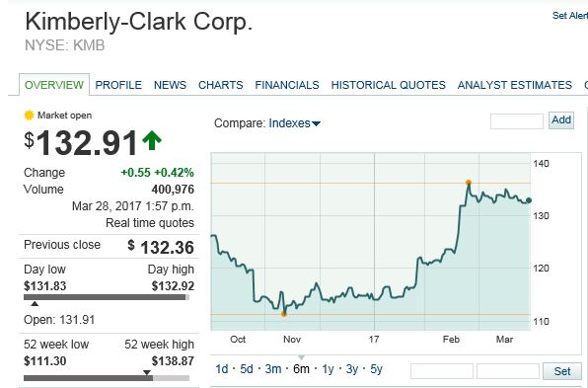The image size is (588, 388).
Task: Click the sun Market open icon
Action: [x=29, y=116]
